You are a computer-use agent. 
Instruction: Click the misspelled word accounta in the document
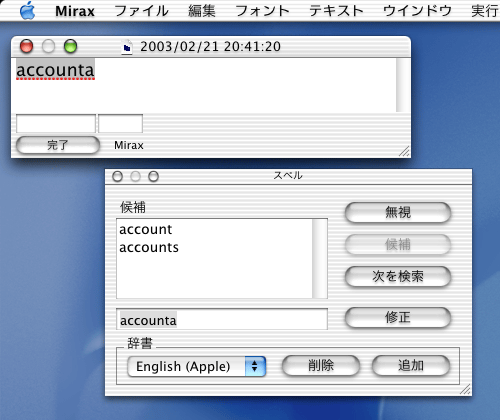55,70
